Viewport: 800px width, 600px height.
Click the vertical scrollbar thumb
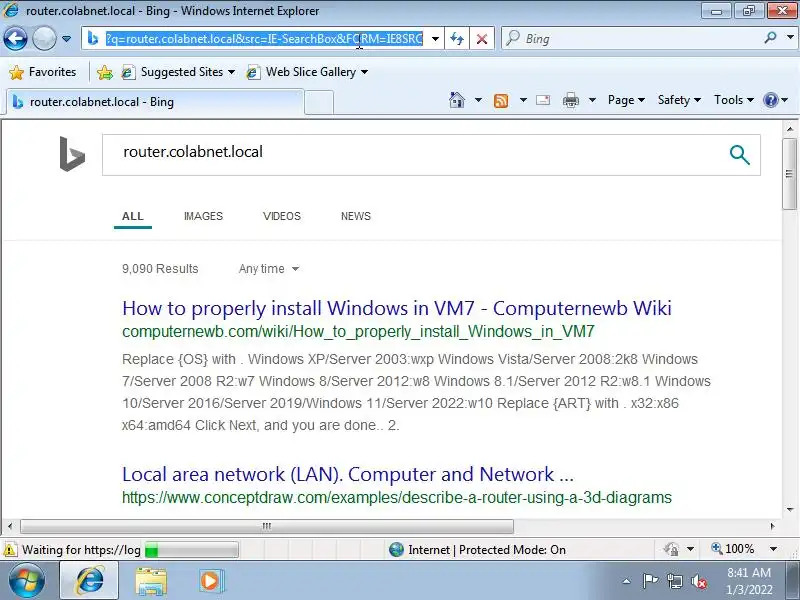click(x=790, y=173)
